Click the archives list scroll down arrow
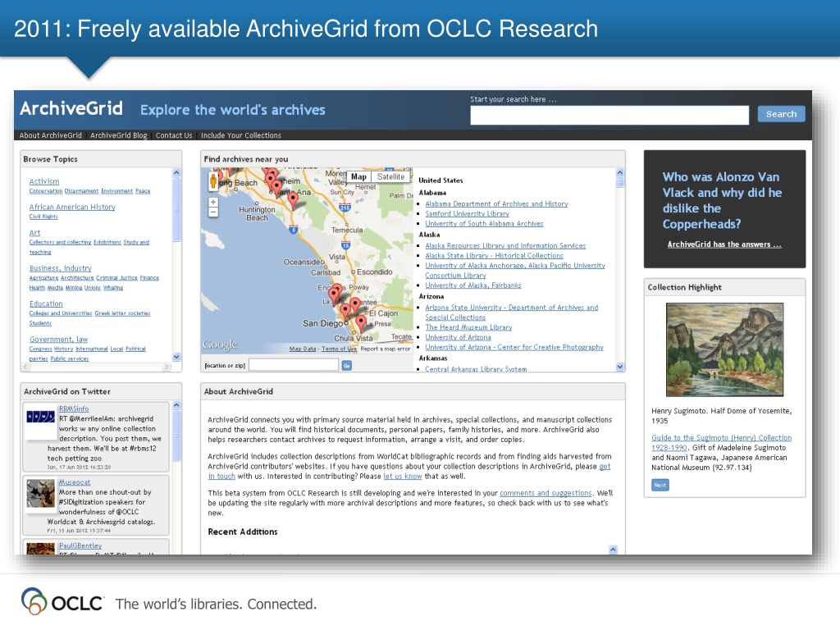840x630 pixels. tap(620, 367)
